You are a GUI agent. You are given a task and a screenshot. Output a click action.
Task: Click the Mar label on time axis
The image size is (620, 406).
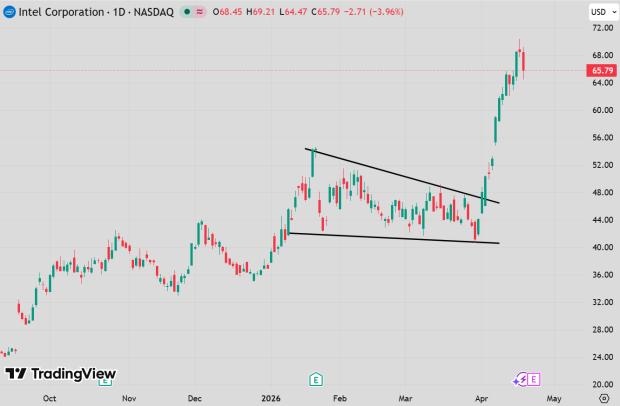pyautogui.click(x=405, y=398)
